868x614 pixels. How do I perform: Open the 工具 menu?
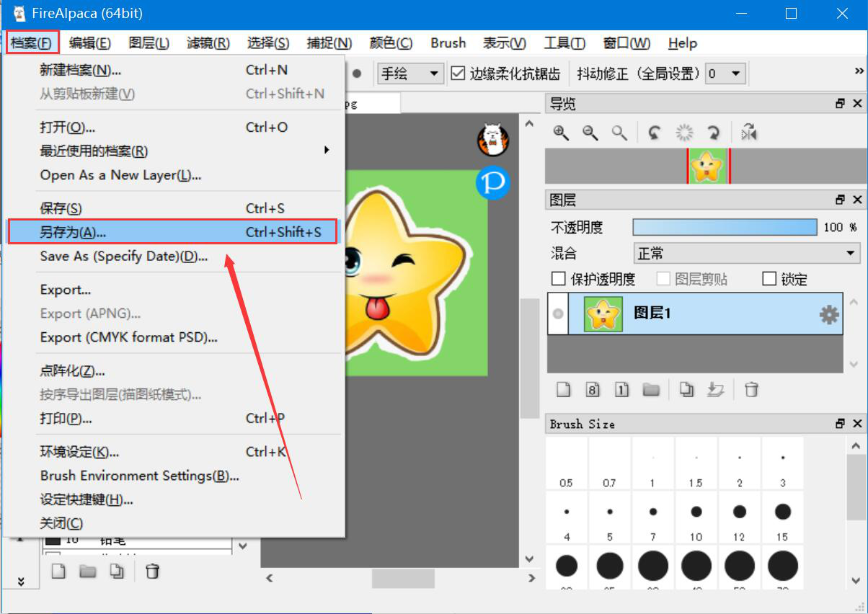tap(564, 43)
